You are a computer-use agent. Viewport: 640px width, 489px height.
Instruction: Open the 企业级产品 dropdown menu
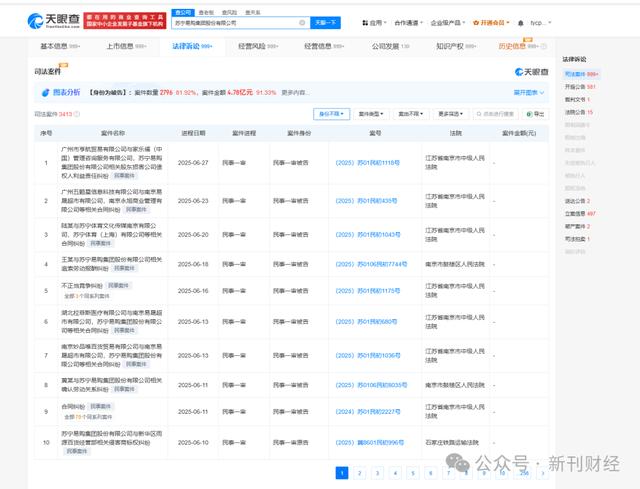448,23
